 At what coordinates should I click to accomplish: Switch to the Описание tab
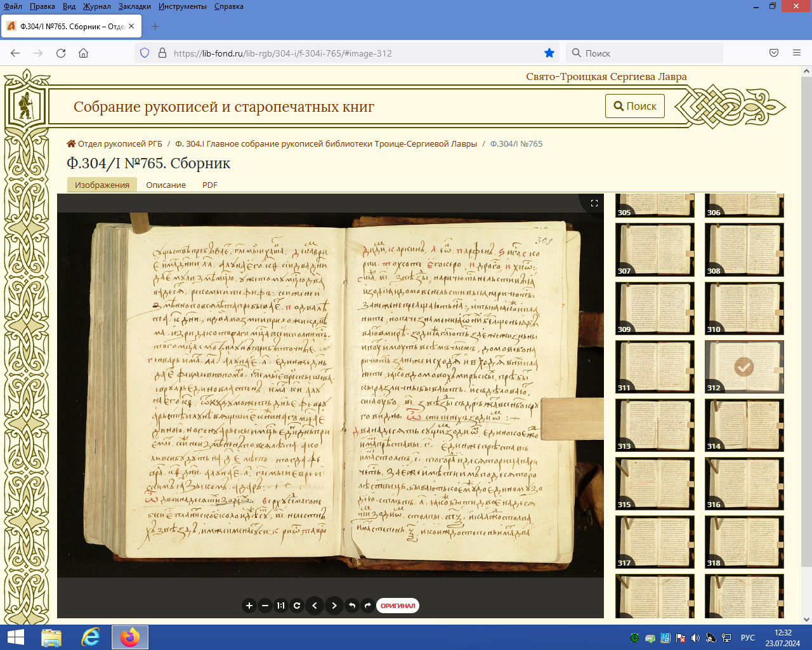pyautogui.click(x=166, y=185)
